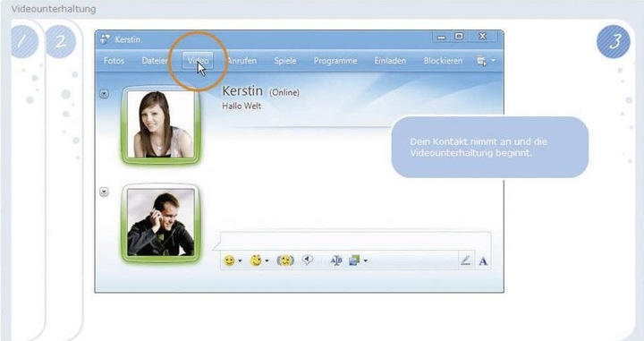The image size is (644, 341).
Task: Click the text mode A icon
Action: [x=483, y=260]
